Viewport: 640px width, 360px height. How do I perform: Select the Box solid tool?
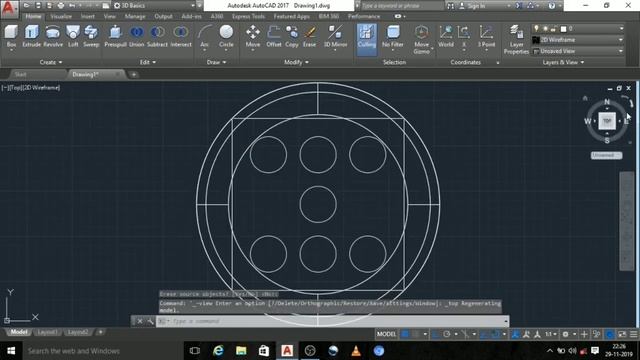(x=11, y=36)
